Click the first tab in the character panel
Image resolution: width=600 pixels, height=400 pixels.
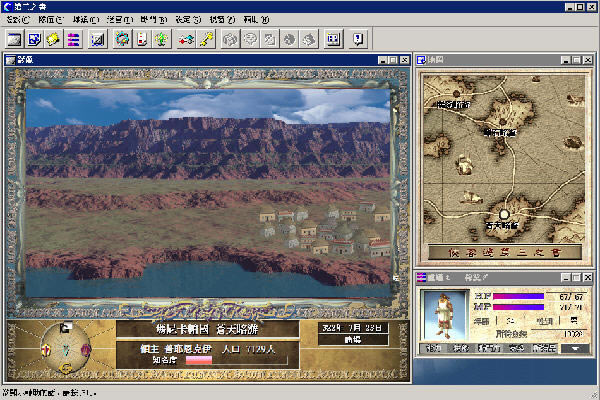434,349
